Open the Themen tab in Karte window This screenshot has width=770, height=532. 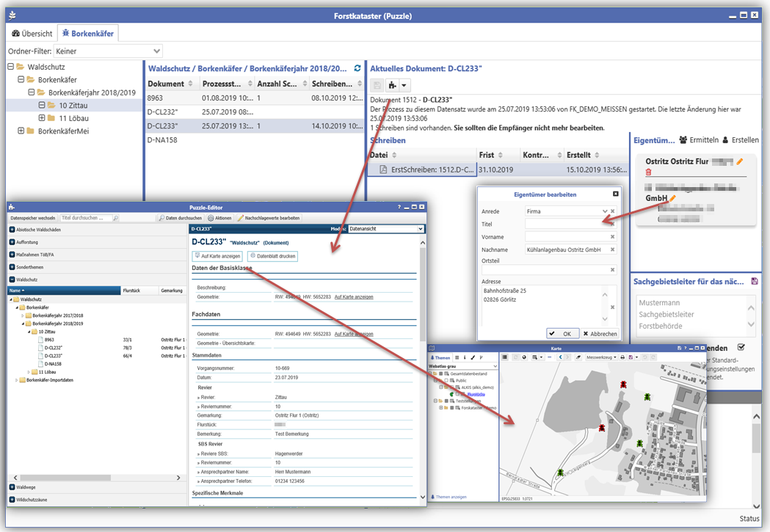[x=440, y=357]
